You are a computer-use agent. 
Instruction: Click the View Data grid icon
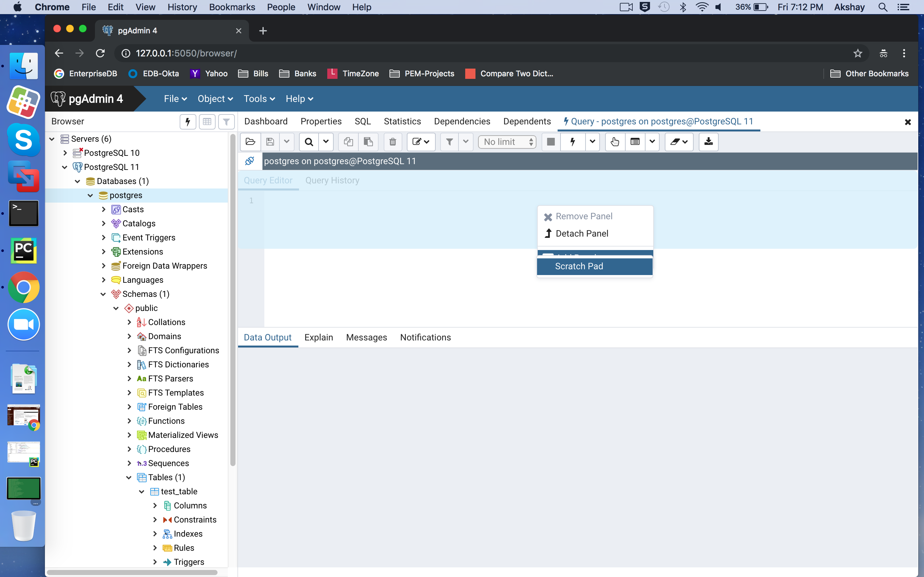tap(207, 122)
